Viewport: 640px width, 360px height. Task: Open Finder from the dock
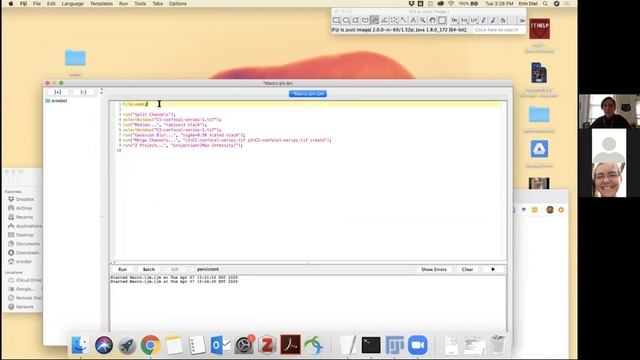(x=80, y=345)
